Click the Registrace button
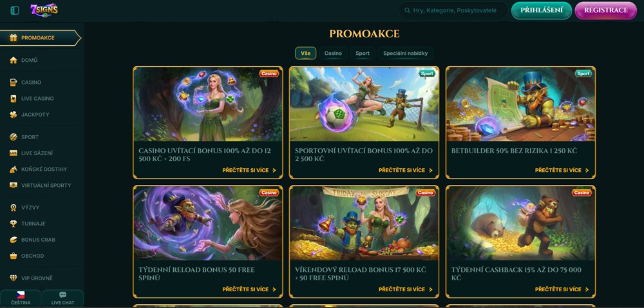 [x=606, y=11]
